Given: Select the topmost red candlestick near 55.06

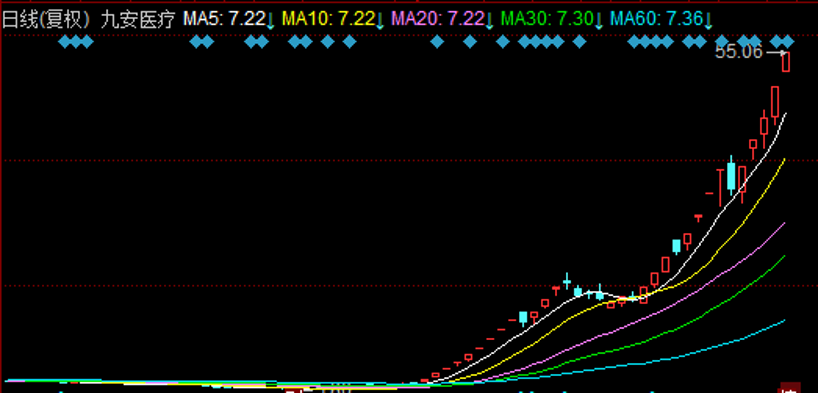Looking at the screenshot, I should click(786, 62).
